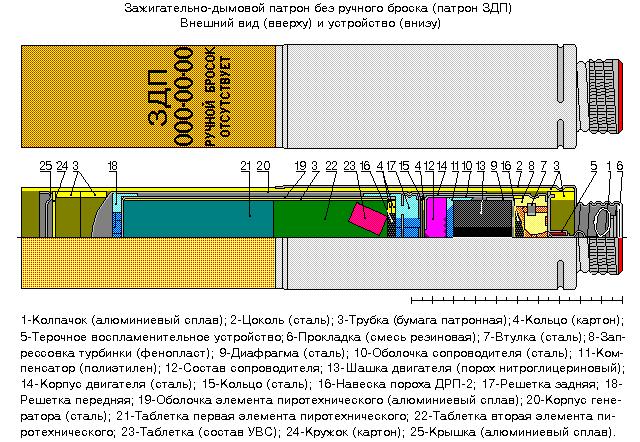Click legend entry '7-Втулка (сталь)'
Viewport: 640px width, 442px height.
pos(534,337)
